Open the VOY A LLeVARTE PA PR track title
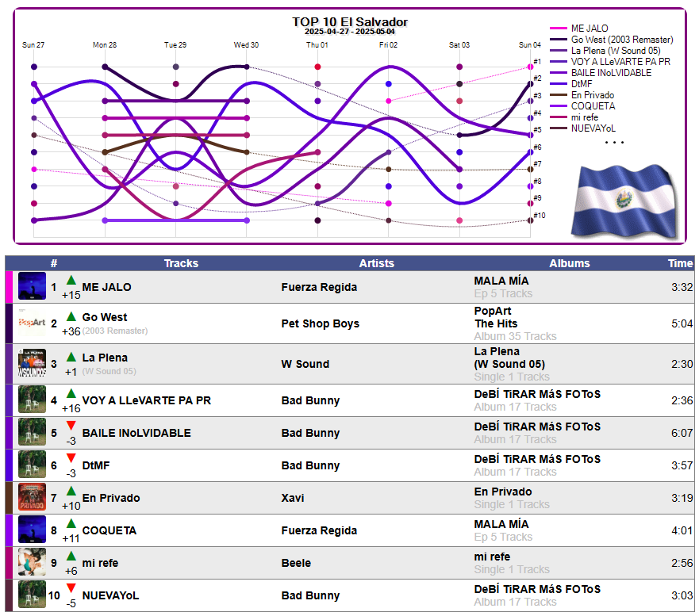The image size is (699, 616). click(x=147, y=400)
